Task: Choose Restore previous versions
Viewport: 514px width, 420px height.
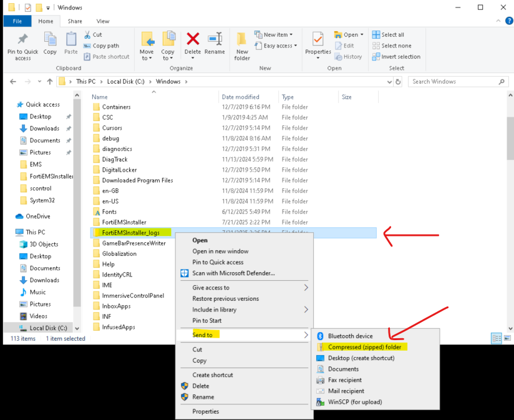Action: click(244, 299)
